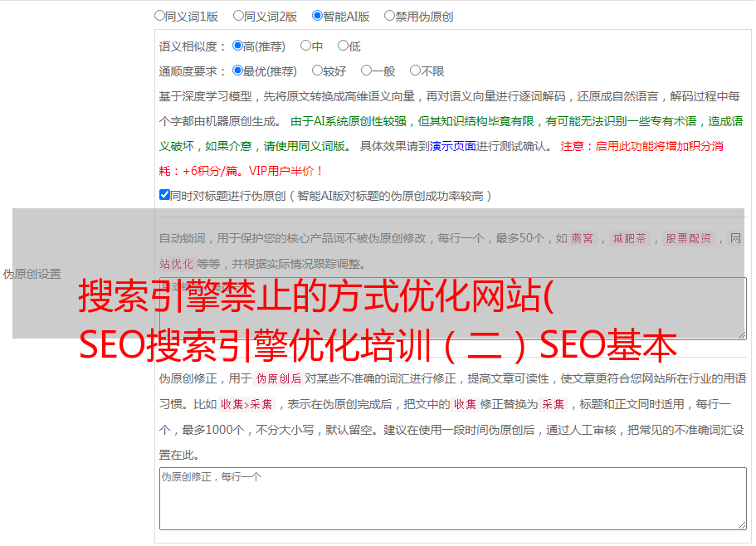Screen dimensions: 756x546
Task: Click the 收集>采集 example code tag
Action: [246, 405]
